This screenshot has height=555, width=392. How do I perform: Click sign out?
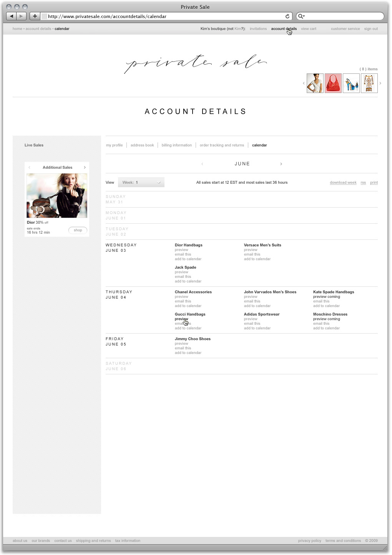click(x=371, y=29)
